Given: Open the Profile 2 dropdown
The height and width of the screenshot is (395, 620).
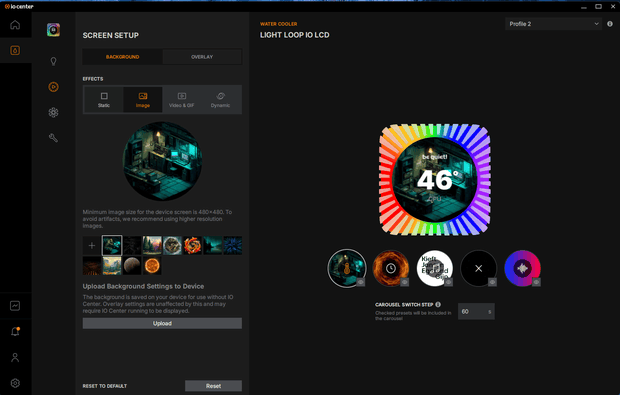Looking at the screenshot, I should pos(553,24).
